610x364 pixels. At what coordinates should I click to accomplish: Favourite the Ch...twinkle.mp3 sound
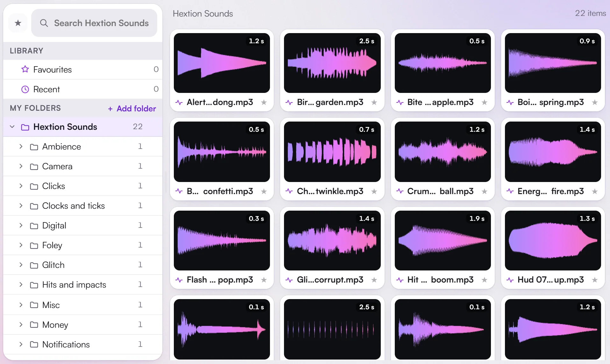374,191
